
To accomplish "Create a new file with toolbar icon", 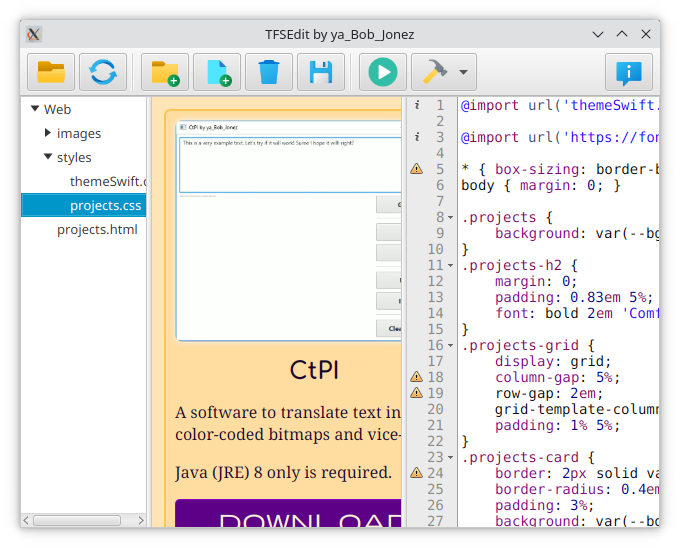I will coord(217,72).
